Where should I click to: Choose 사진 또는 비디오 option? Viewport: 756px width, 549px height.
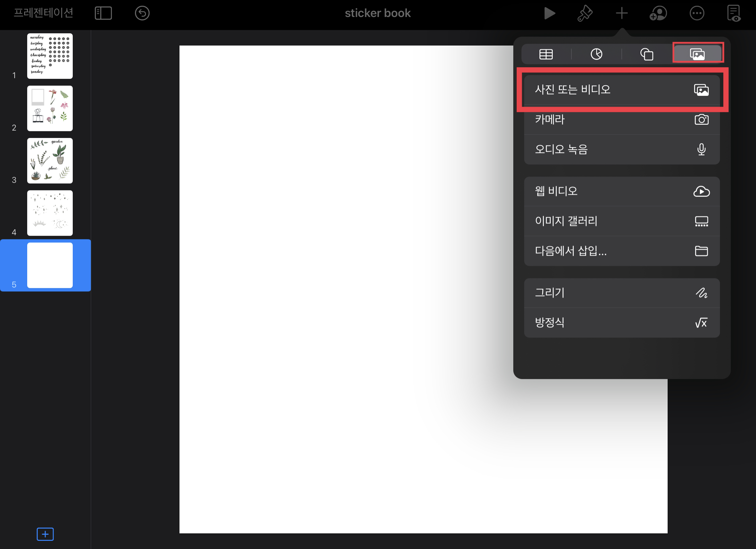click(x=622, y=90)
